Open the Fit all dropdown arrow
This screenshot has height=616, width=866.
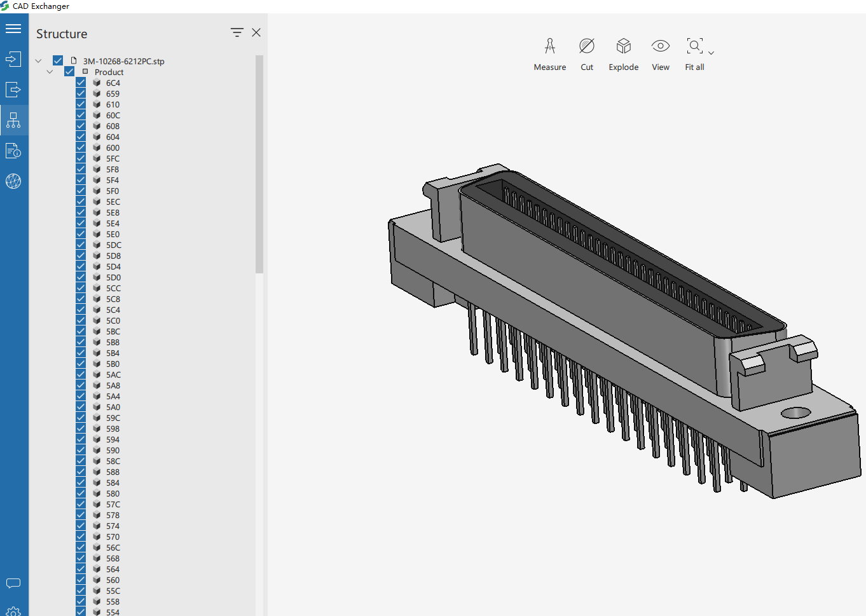pyautogui.click(x=711, y=53)
